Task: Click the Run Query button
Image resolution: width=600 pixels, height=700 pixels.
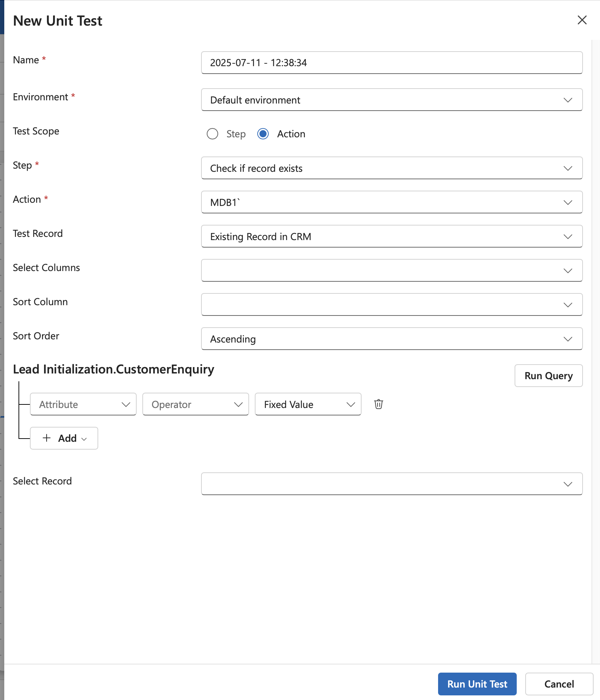Action: coord(548,376)
